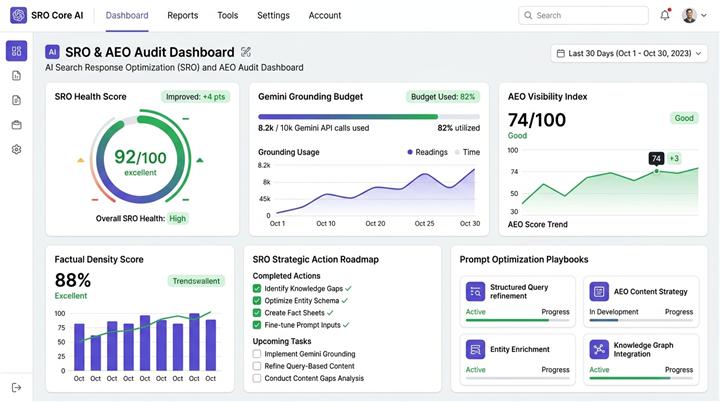The image size is (720, 402).
Task: Open the Last 30 Days date dropdown
Action: (x=629, y=53)
